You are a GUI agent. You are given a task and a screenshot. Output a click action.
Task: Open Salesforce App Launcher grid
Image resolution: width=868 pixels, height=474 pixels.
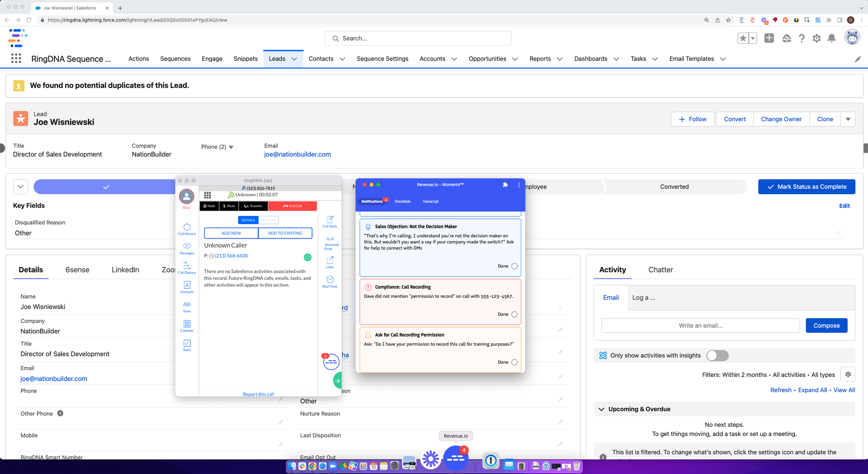click(x=16, y=58)
